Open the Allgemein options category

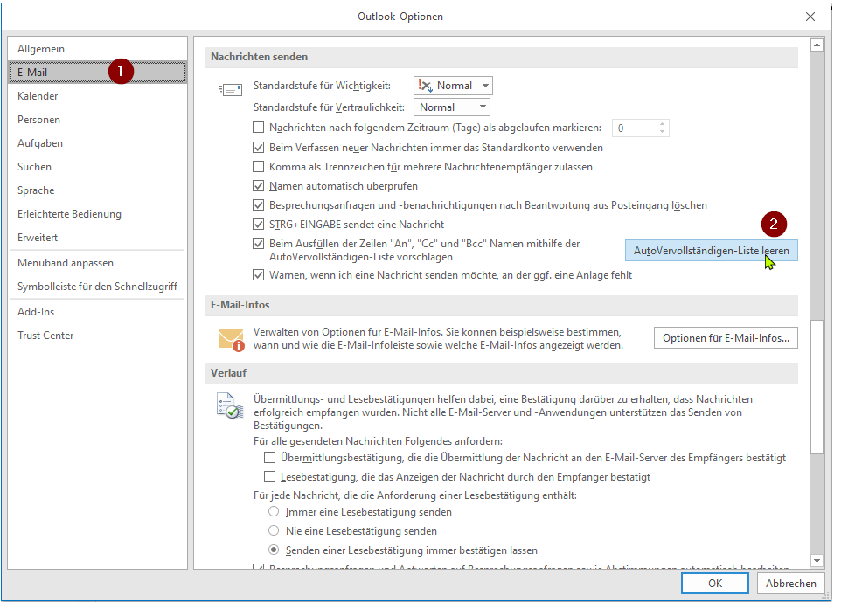pos(98,49)
